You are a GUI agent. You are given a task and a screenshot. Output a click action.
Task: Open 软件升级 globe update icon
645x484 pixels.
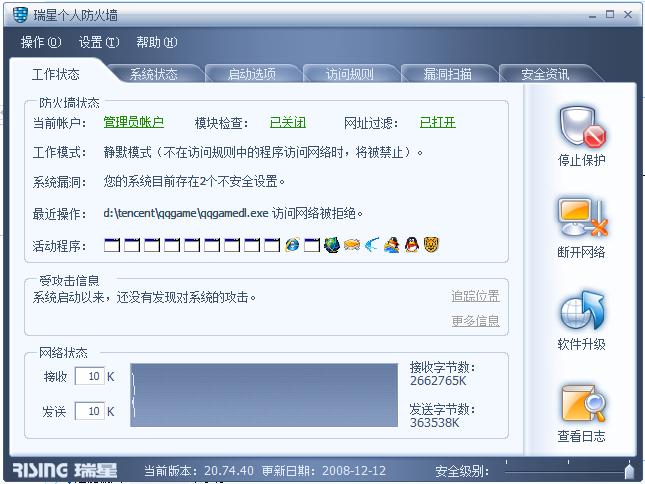[x=582, y=311]
